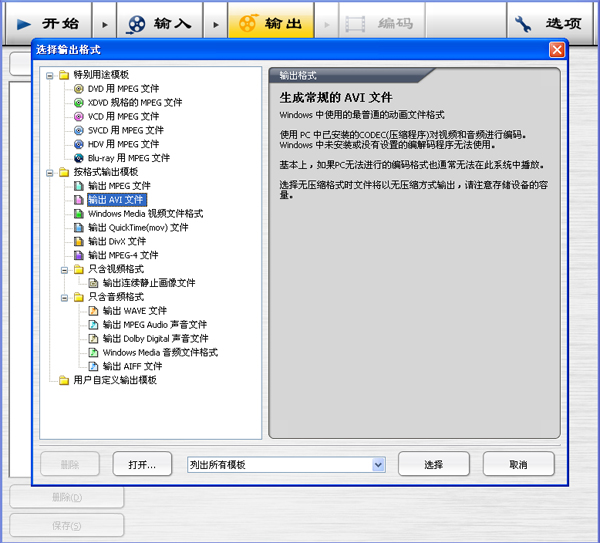Viewport: 600px width, 543px height.
Task: Click the 输出连续静止画像文件 icon
Action: 93,283
